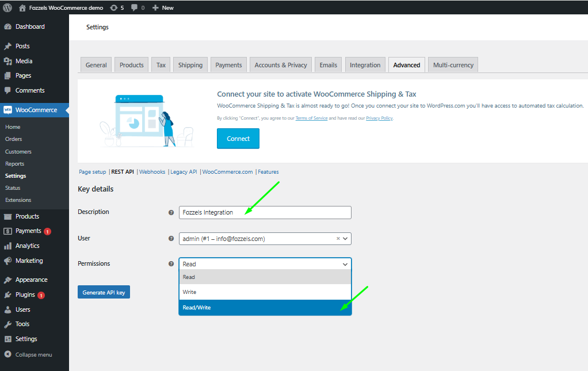Open the Features section link
The height and width of the screenshot is (371, 588).
click(x=268, y=171)
